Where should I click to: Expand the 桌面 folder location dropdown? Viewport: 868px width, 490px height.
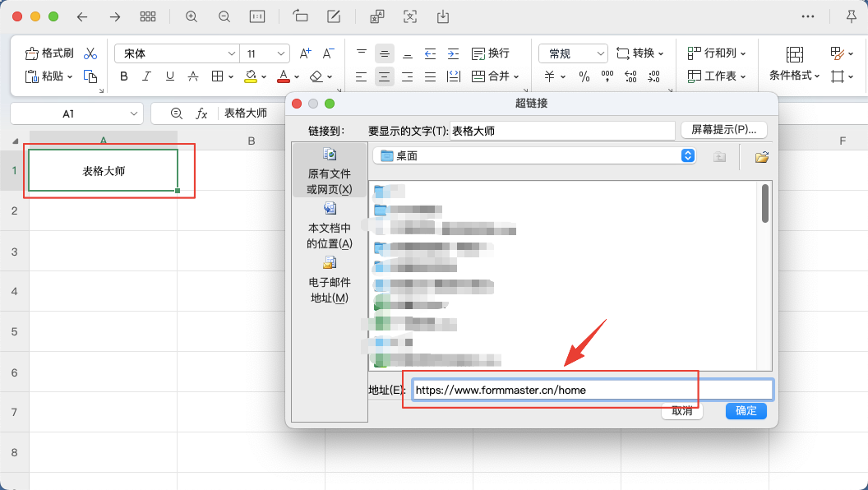(687, 155)
